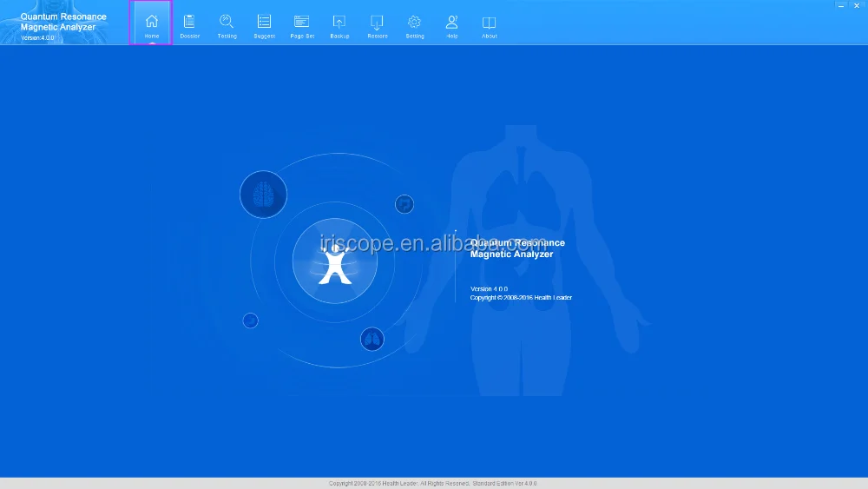This screenshot has width=868, height=489.
Task: Click the Backup icon
Action: [x=339, y=23]
